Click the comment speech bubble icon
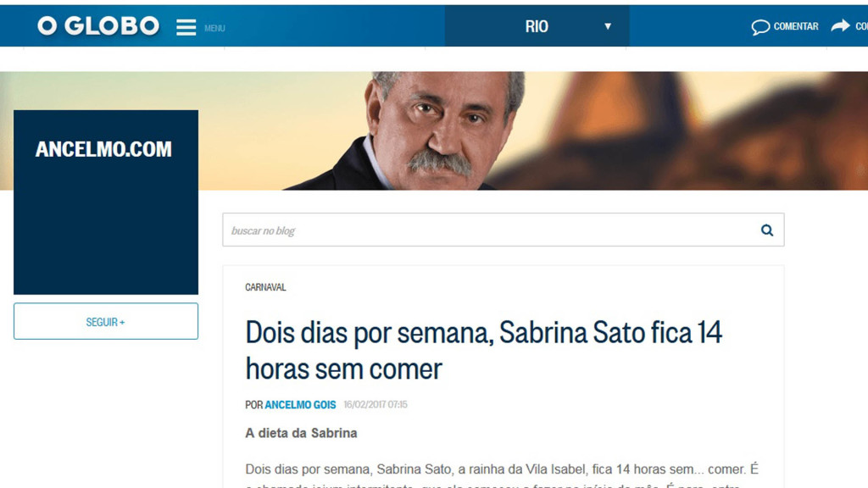868x488 pixels. 760,27
